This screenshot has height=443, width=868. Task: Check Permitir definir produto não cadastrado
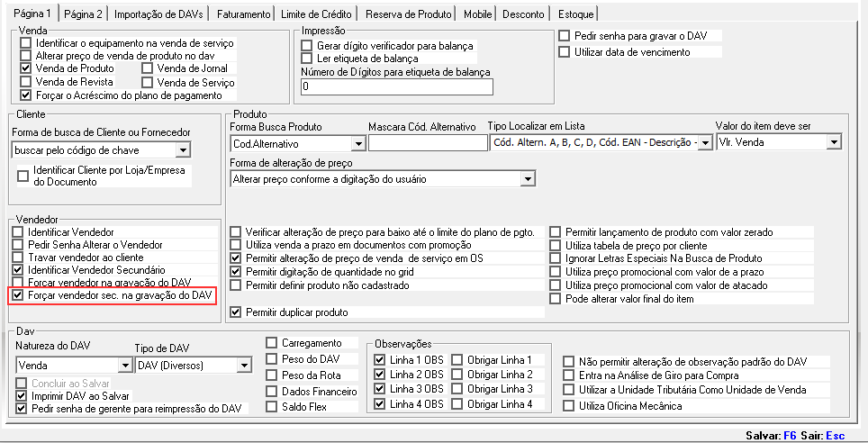[236, 285]
